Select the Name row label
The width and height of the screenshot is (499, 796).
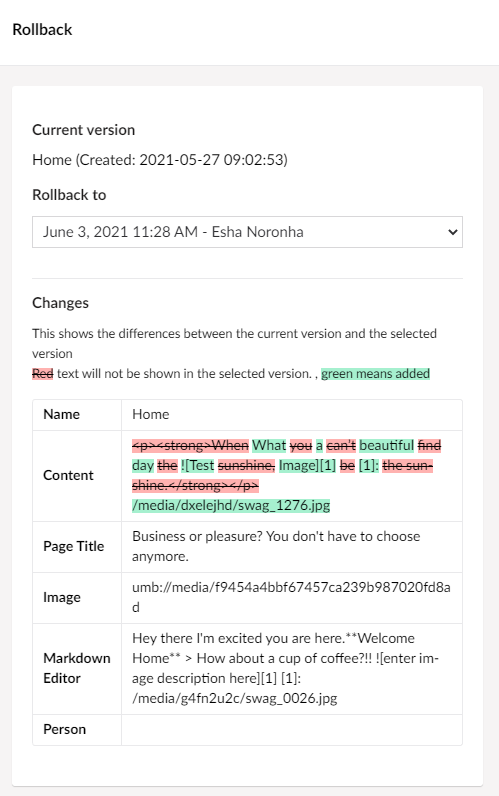point(61,414)
